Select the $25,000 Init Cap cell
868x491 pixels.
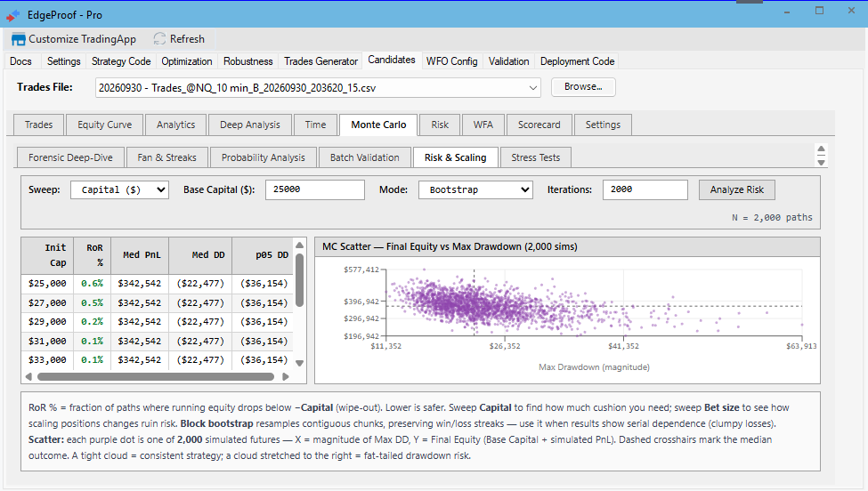[47, 284]
